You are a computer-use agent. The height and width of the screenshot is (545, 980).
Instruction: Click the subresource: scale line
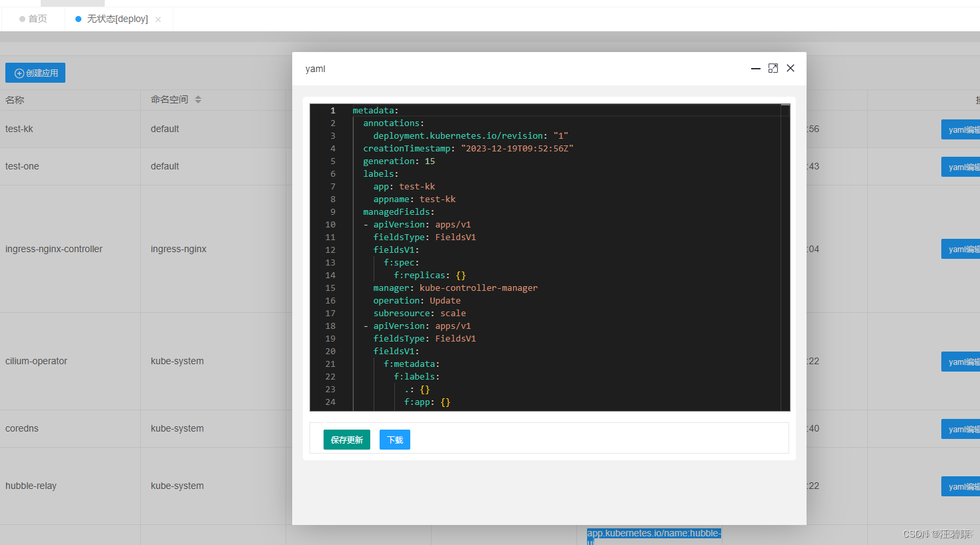(x=420, y=313)
